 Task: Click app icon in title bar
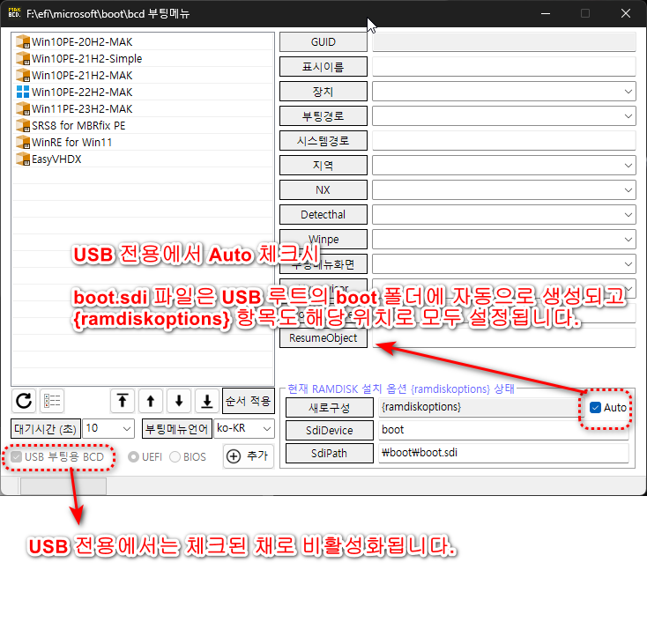tap(14, 13)
